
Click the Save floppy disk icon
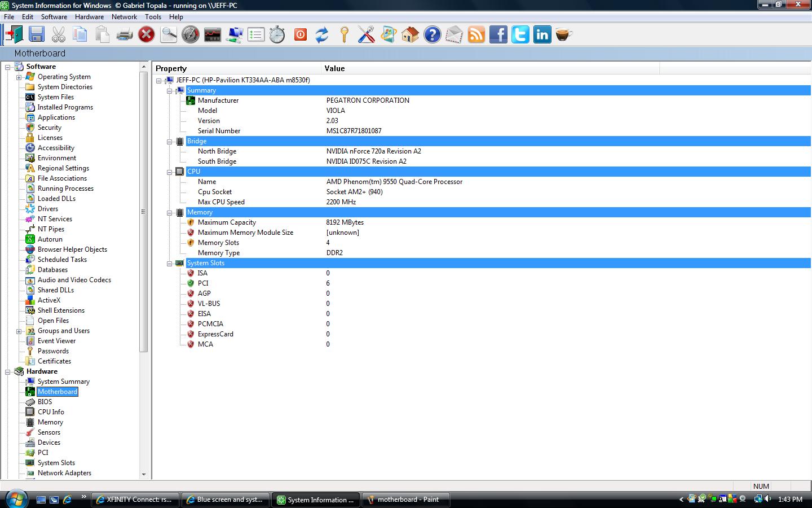37,35
